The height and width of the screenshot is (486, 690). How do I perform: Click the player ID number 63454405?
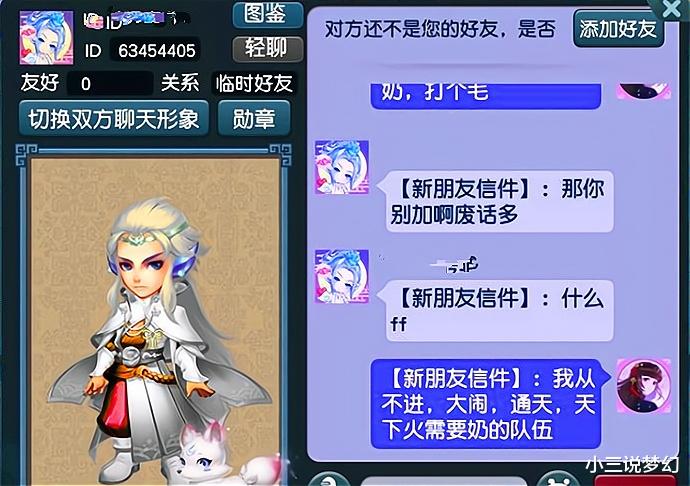(157, 51)
